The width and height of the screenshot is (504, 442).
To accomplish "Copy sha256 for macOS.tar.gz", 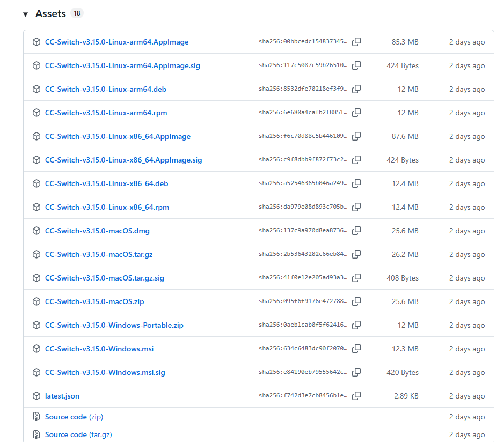I will tap(356, 254).
